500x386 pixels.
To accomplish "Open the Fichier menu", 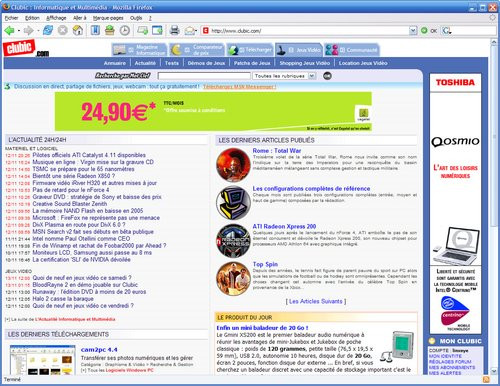I will point(11,18).
